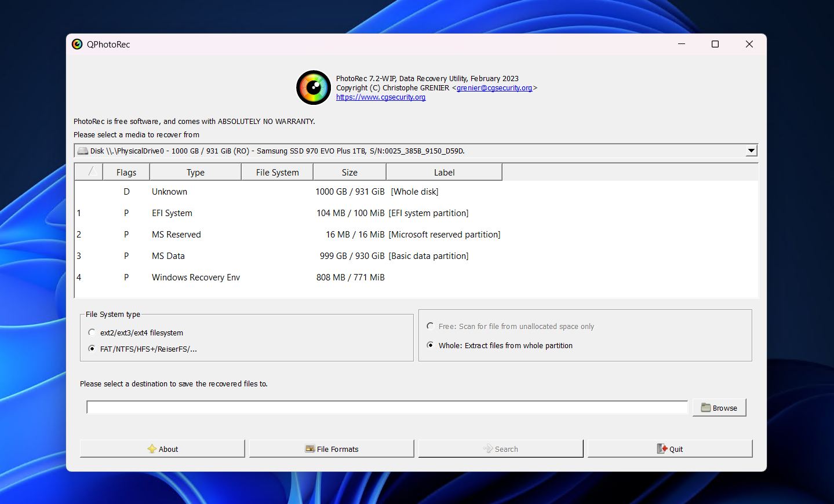This screenshot has height=504, width=834.
Task: Click the destination path input field
Action: (x=387, y=407)
